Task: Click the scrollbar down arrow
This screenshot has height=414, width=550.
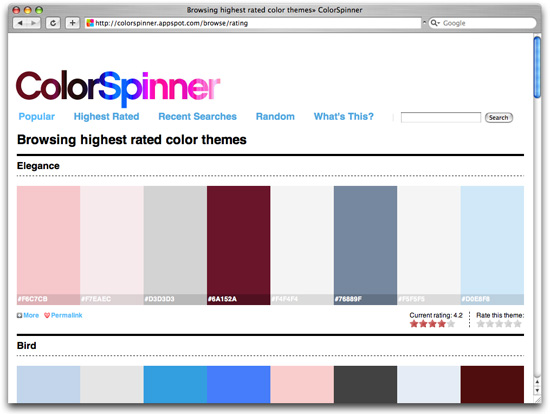Action: coord(537,390)
